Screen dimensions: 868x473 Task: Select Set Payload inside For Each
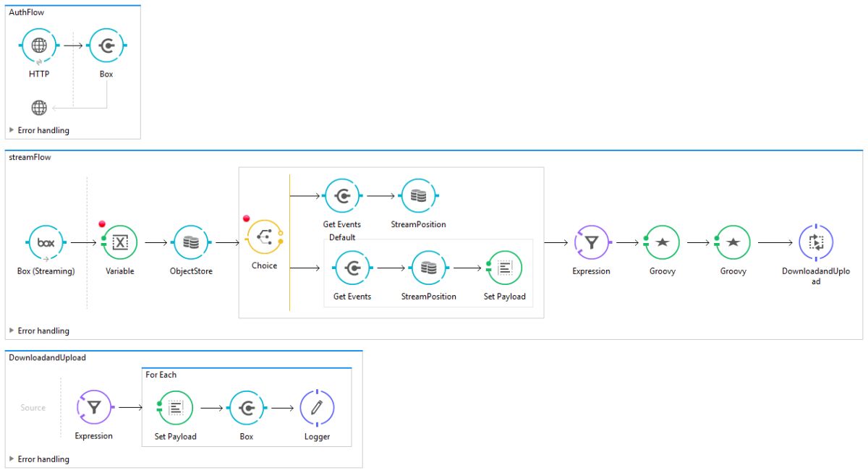click(175, 408)
